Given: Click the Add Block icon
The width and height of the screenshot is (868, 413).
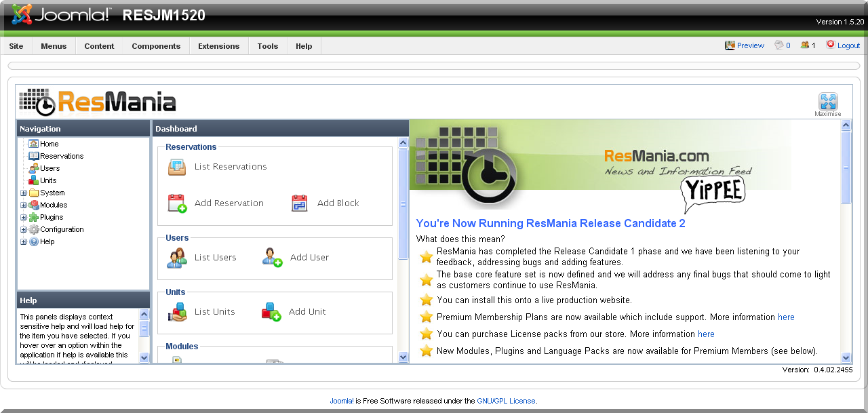Looking at the screenshot, I should click(x=300, y=203).
